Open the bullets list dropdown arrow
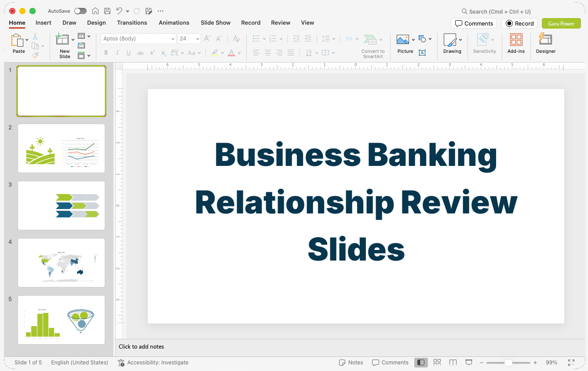This screenshot has width=588, height=371. [x=264, y=39]
